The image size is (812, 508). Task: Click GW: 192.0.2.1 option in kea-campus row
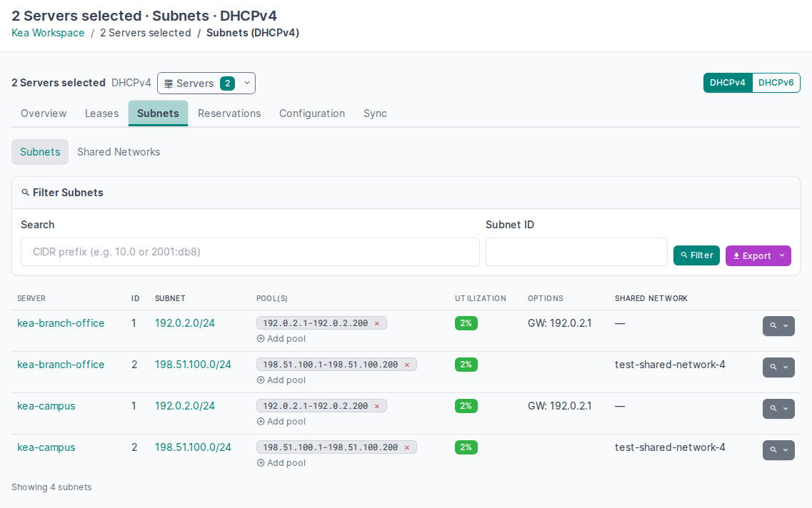pos(560,406)
